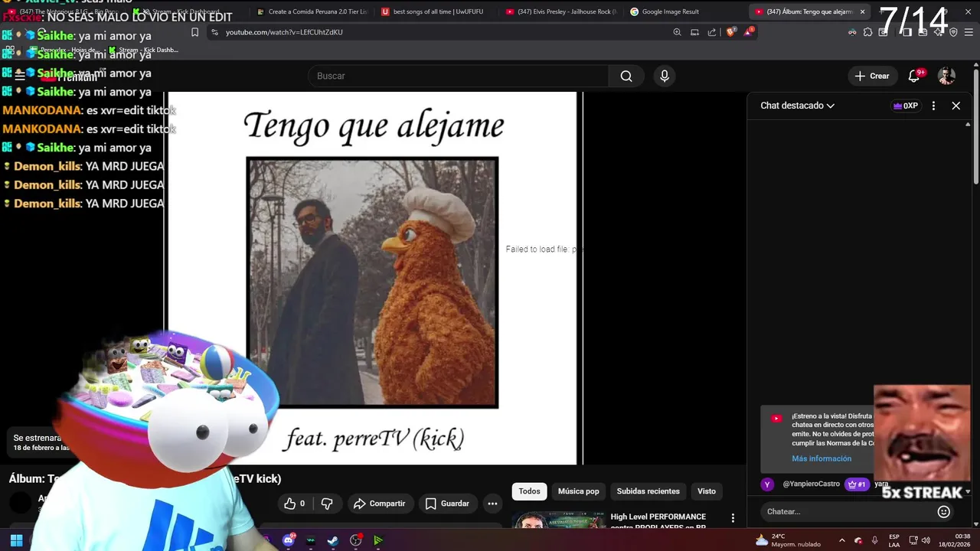The height and width of the screenshot is (551, 980).
Task: Open ESP LAA language indicator
Action: (x=893, y=540)
